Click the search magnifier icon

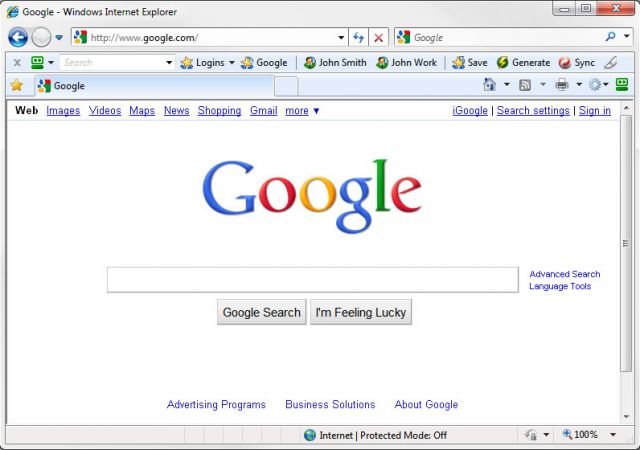611,37
